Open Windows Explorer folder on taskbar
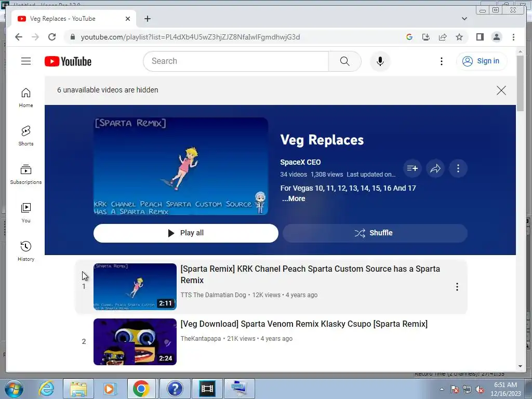Viewport: 532px width, 399px height. pos(78,389)
